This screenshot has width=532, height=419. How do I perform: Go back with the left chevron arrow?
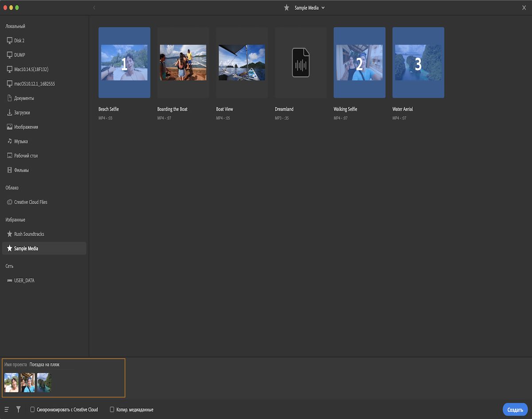(x=94, y=8)
